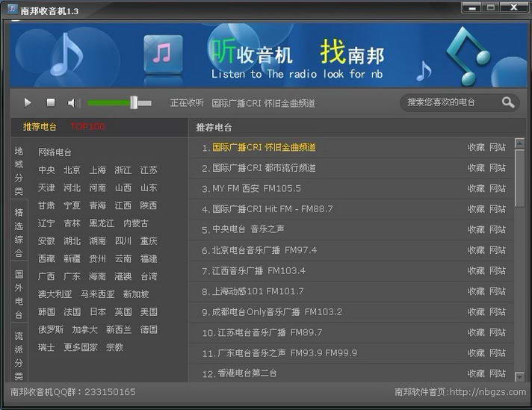Click the app icon in title bar
532x410 pixels.
coord(13,9)
